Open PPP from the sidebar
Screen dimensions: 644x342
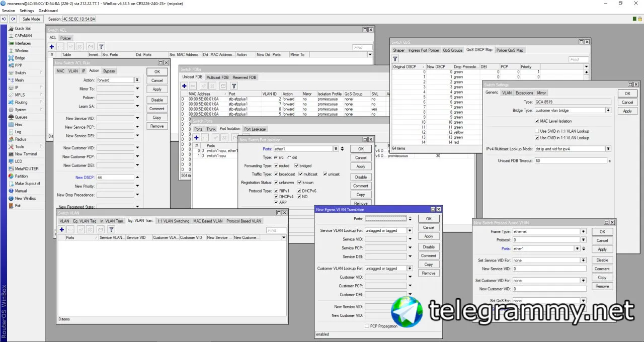pos(18,65)
